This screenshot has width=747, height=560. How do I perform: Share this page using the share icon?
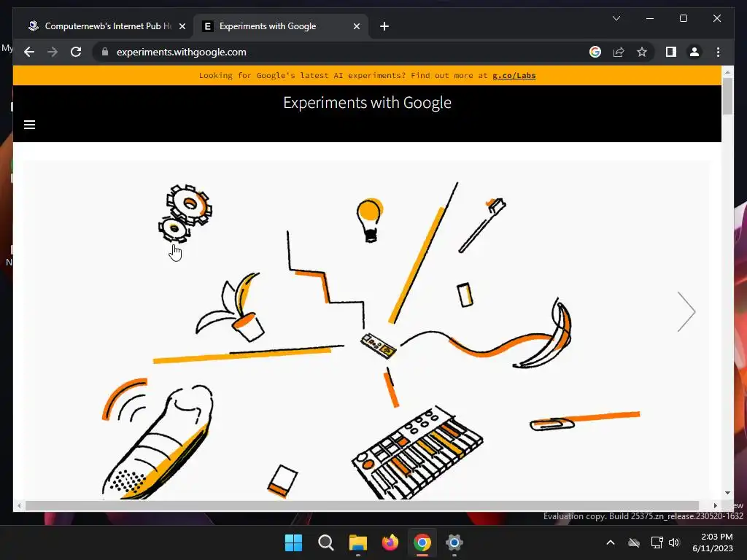tap(619, 52)
